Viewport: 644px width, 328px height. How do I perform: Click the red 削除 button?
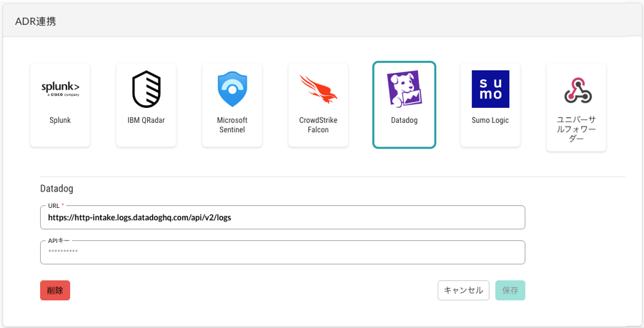click(x=55, y=290)
